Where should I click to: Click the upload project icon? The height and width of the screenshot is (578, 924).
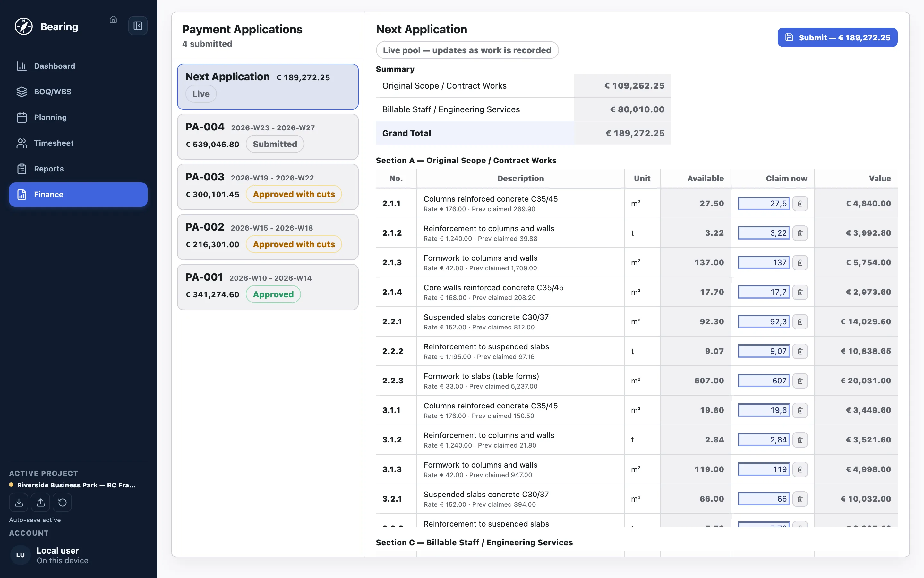click(40, 502)
